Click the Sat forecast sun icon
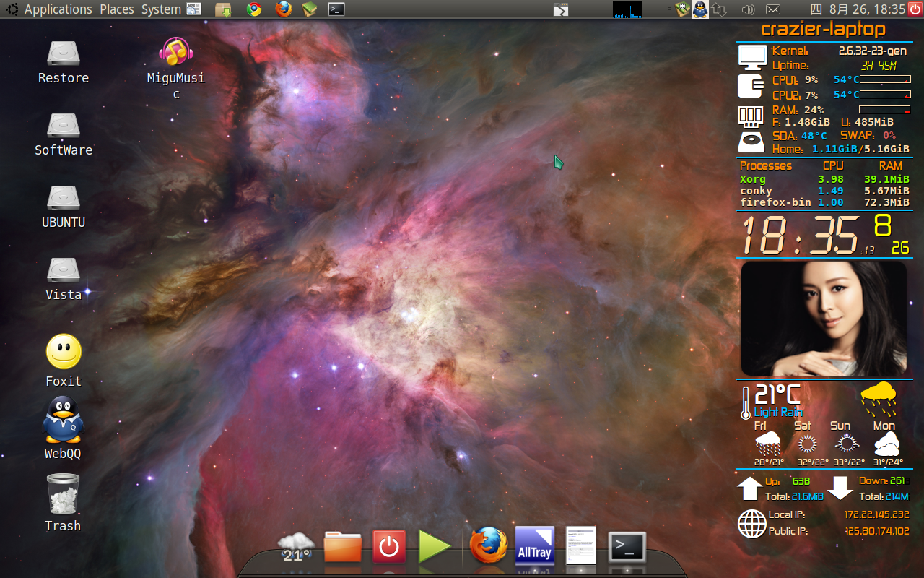This screenshot has width=924, height=578. tap(806, 444)
